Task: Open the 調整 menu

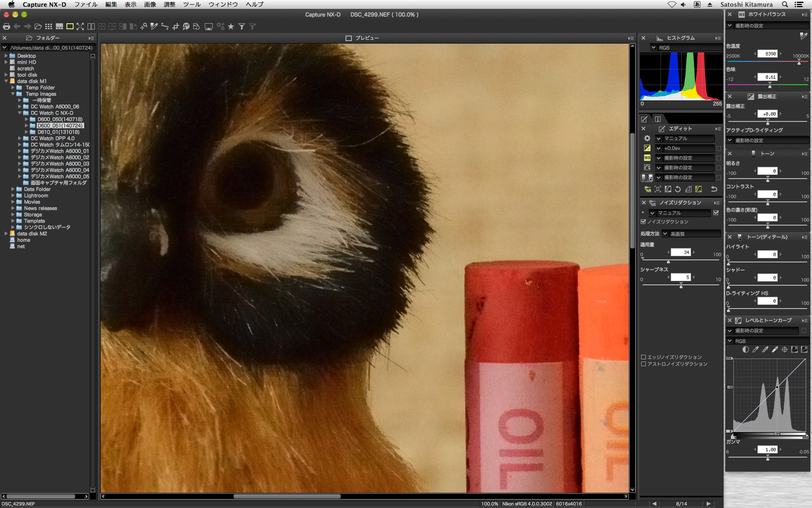Action: click(169, 5)
